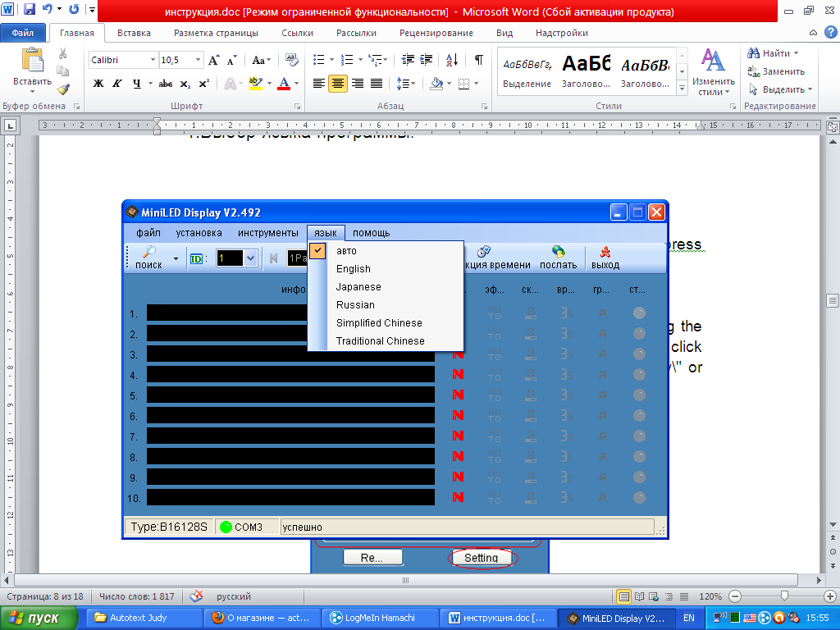Click the Clear Formatting icon
This screenshot has width=840, height=630.
pyautogui.click(x=291, y=60)
